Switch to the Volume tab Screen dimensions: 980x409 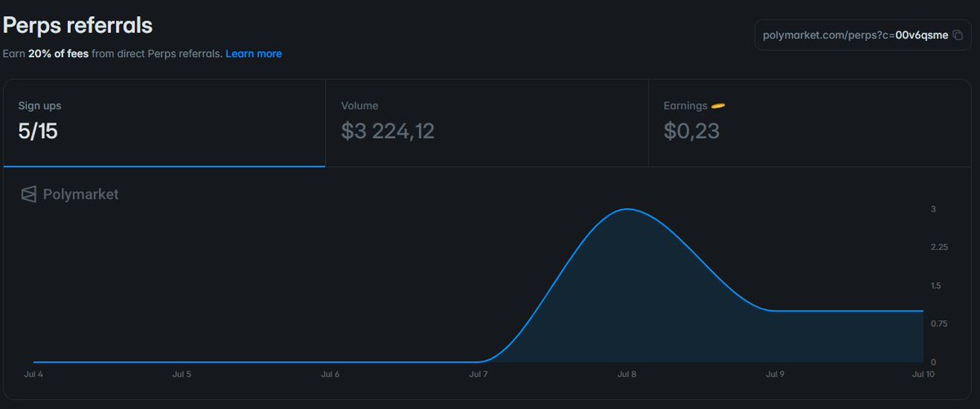[x=487, y=123]
